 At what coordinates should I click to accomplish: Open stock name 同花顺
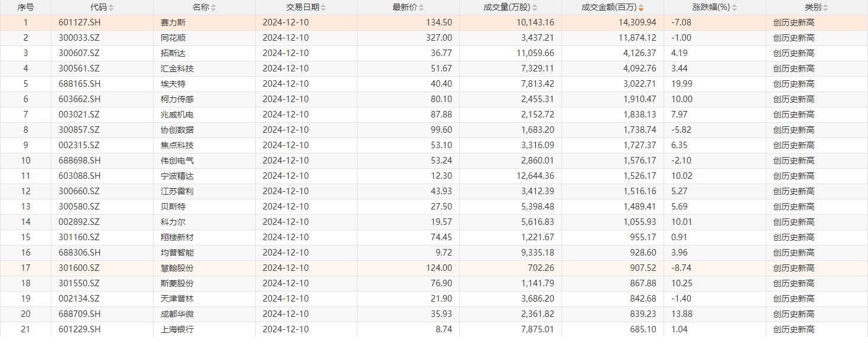tap(173, 38)
